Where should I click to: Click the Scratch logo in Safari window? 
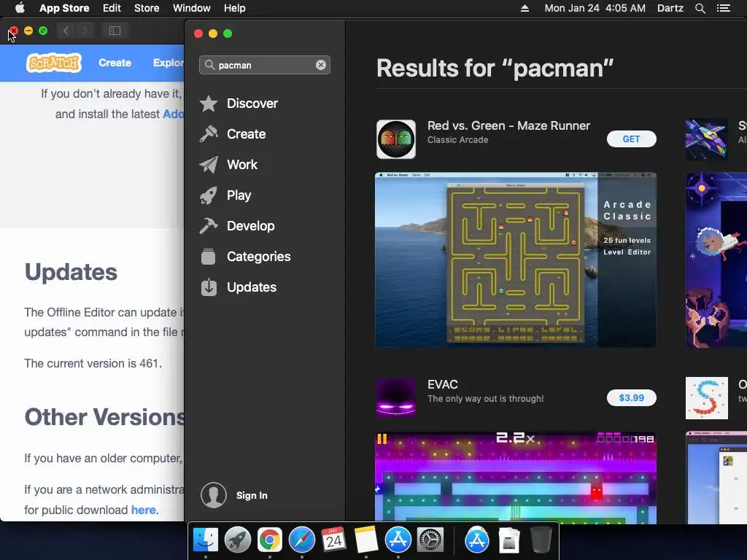pos(54,63)
